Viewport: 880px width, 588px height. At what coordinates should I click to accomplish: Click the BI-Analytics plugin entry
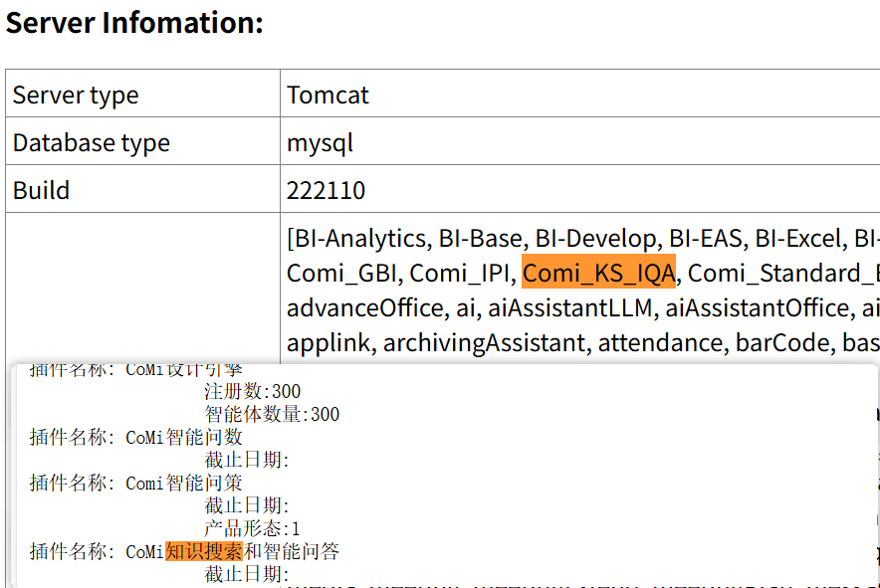click(x=360, y=239)
